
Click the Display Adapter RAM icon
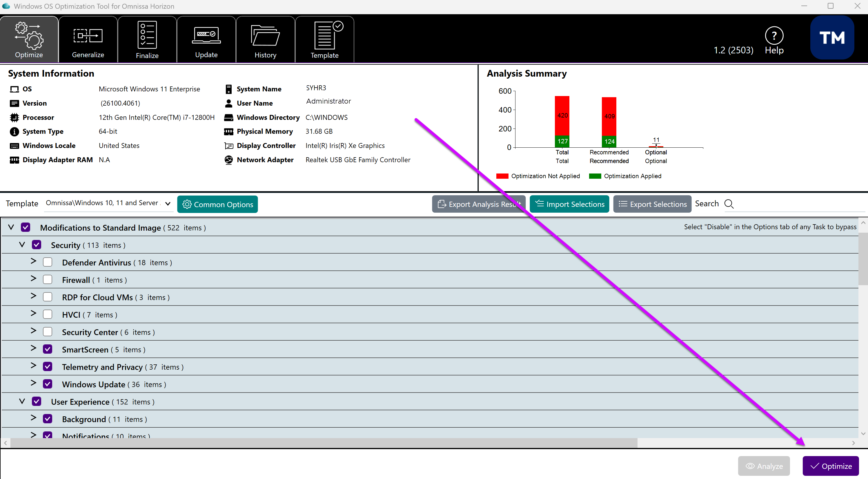point(14,160)
